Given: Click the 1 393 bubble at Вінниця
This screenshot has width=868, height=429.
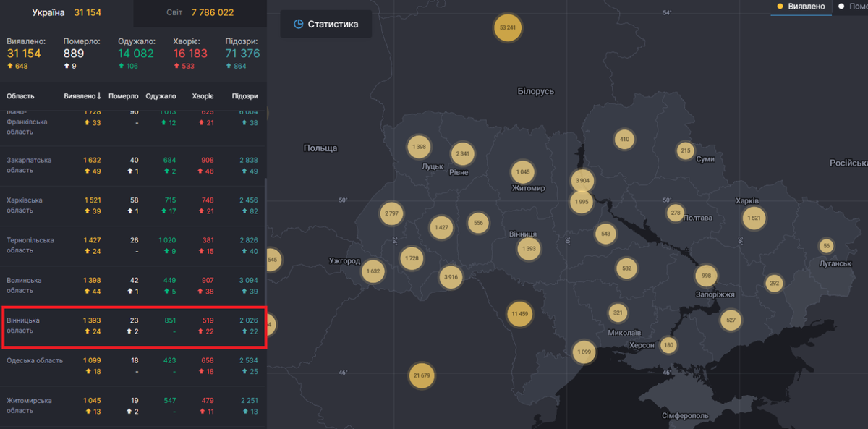Looking at the screenshot, I should 529,249.
